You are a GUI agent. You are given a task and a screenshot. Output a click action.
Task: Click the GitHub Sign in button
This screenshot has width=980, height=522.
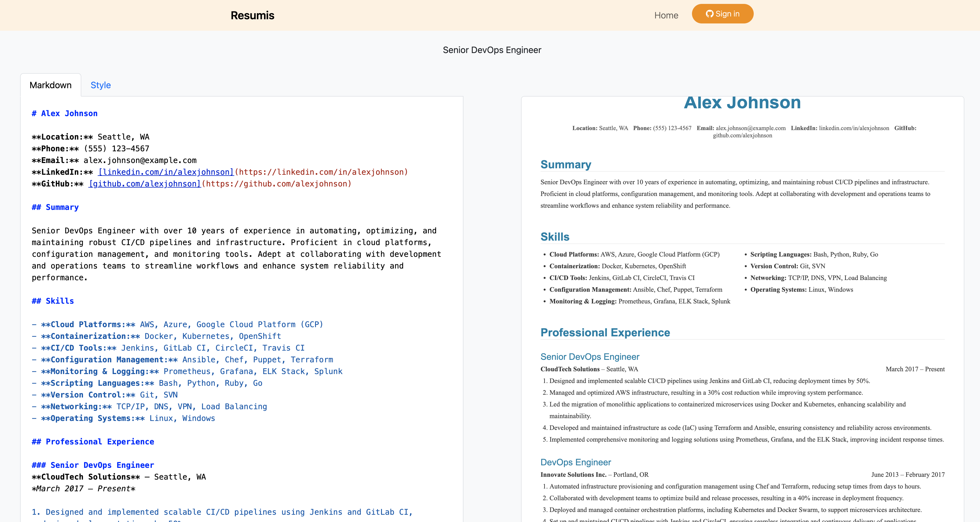tap(722, 14)
